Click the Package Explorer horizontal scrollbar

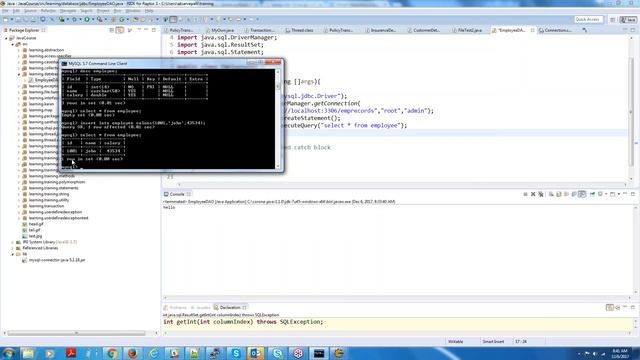76,333
